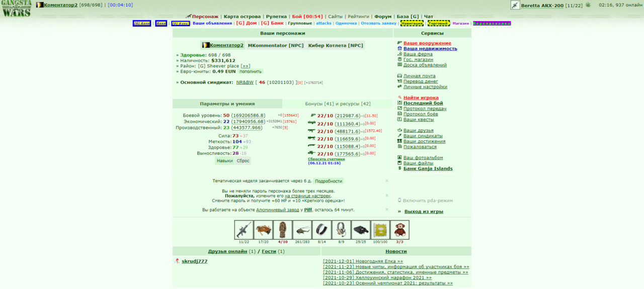Click the Подробности button
The height and width of the screenshot is (289, 644).
tap(329, 181)
